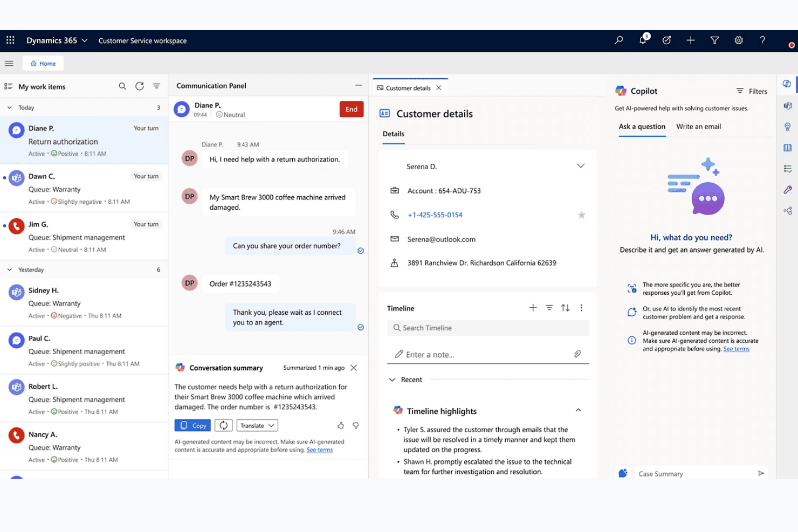
Task: Collapse the Timeline highlights section
Action: click(579, 410)
